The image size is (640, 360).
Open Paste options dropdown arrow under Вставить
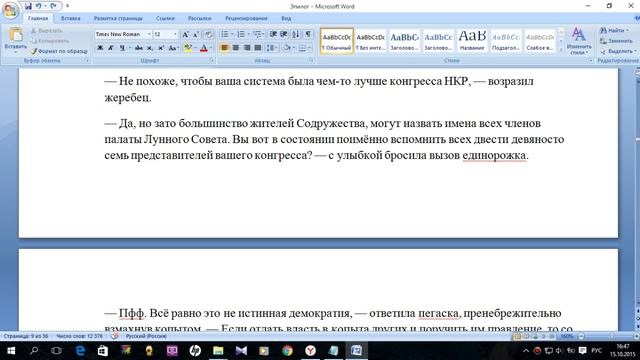[16, 52]
